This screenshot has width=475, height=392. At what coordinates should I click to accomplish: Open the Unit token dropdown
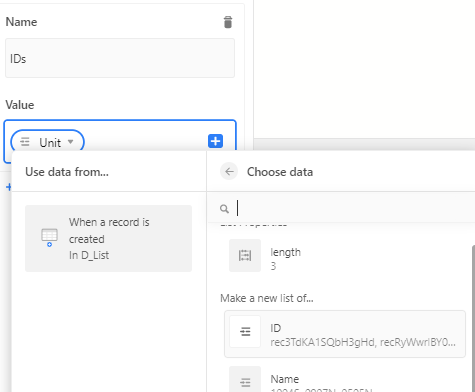coord(47,142)
